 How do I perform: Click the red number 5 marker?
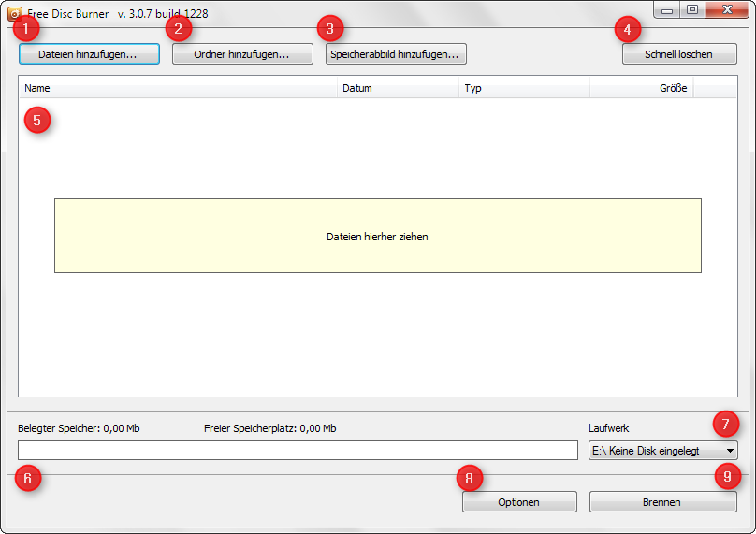tap(36, 121)
